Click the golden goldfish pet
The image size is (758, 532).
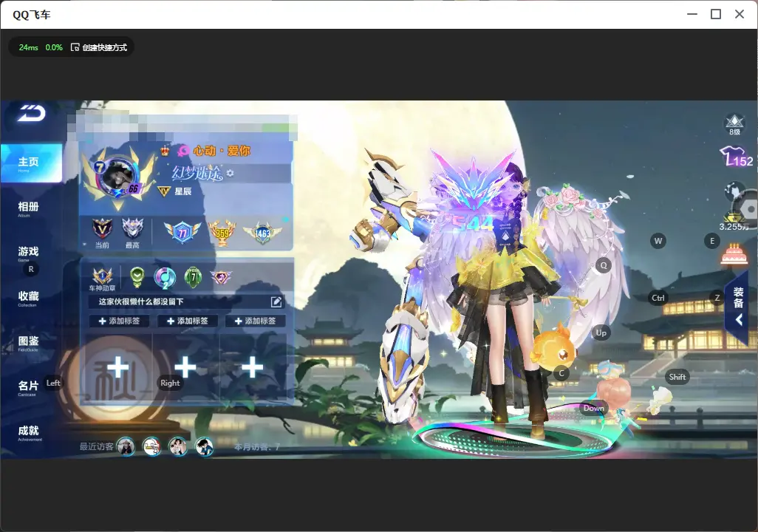pos(555,349)
